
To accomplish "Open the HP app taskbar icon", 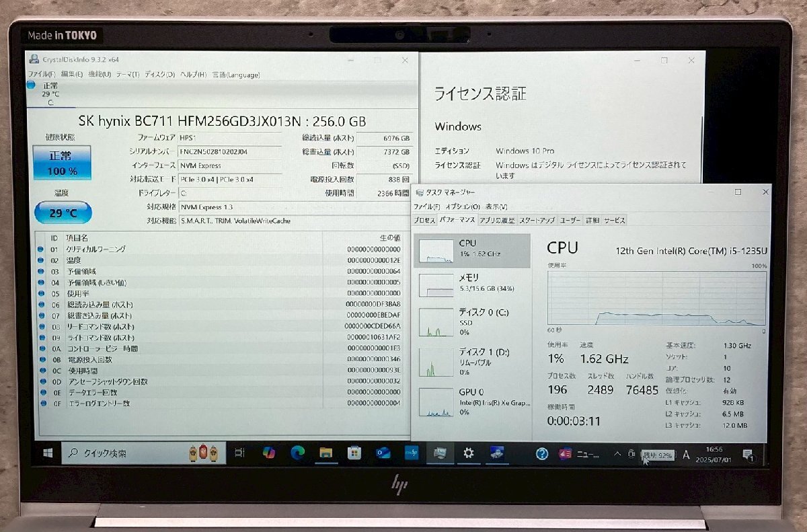I will [x=412, y=453].
